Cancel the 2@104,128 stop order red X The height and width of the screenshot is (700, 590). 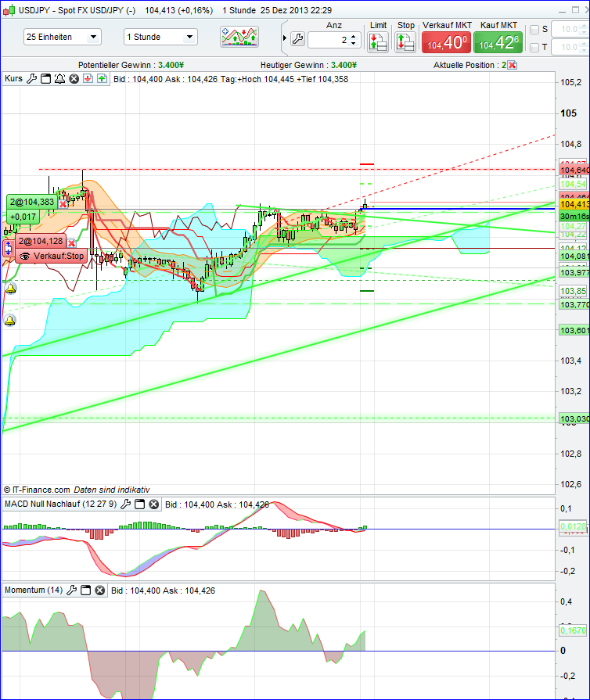click(71, 242)
